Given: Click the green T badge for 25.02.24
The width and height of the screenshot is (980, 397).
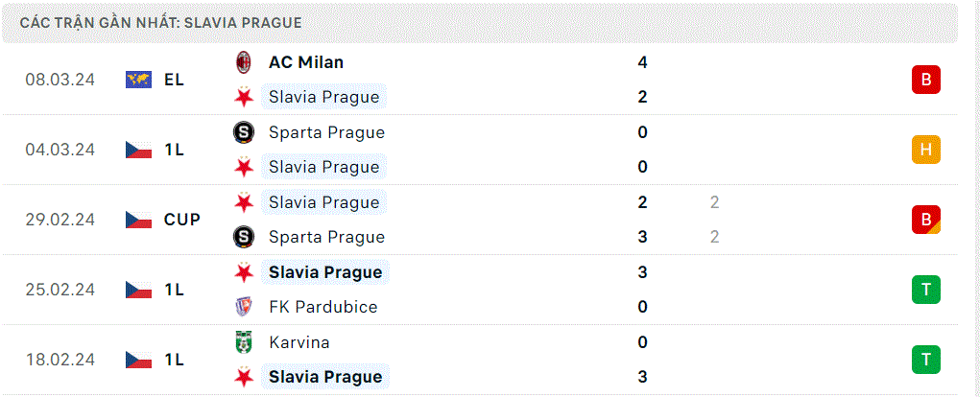Looking at the screenshot, I should tap(926, 290).
